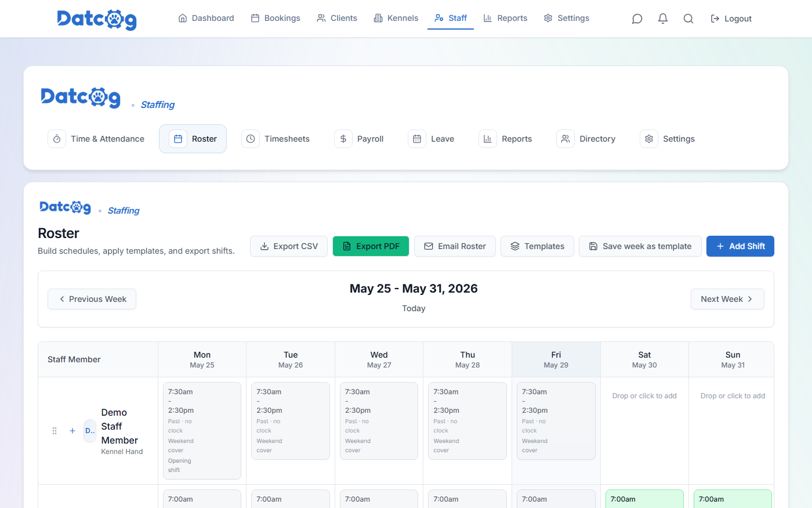Open the green 7:00am Saturday shift card
Viewport: 812px width, 508px height.
(x=644, y=499)
